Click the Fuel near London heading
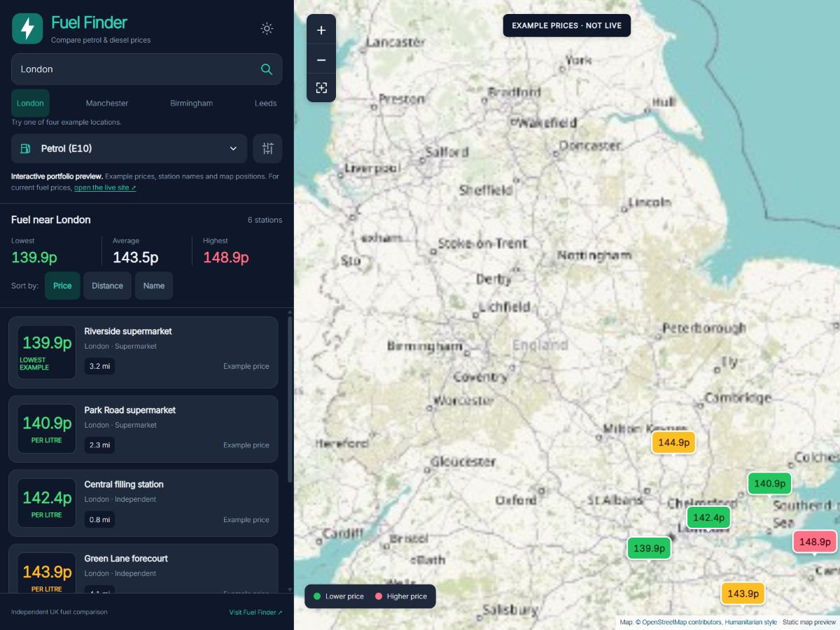Image resolution: width=840 pixels, height=630 pixels. tap(51, 220)
